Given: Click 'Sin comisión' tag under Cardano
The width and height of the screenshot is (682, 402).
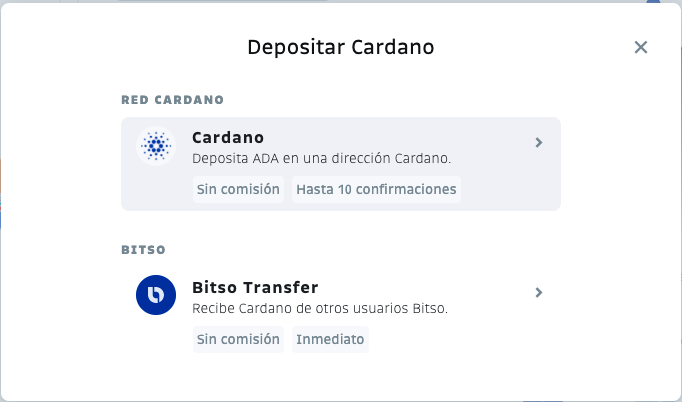Looking at the screenshot, I should tap(238, 189).
